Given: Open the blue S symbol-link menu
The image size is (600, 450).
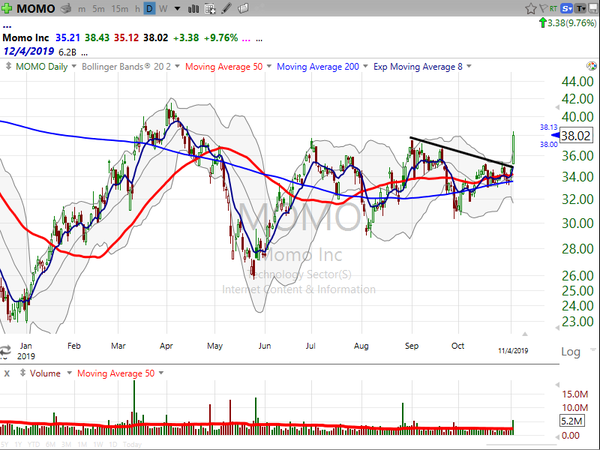Looking at the screenshot, I should point(566,8).
